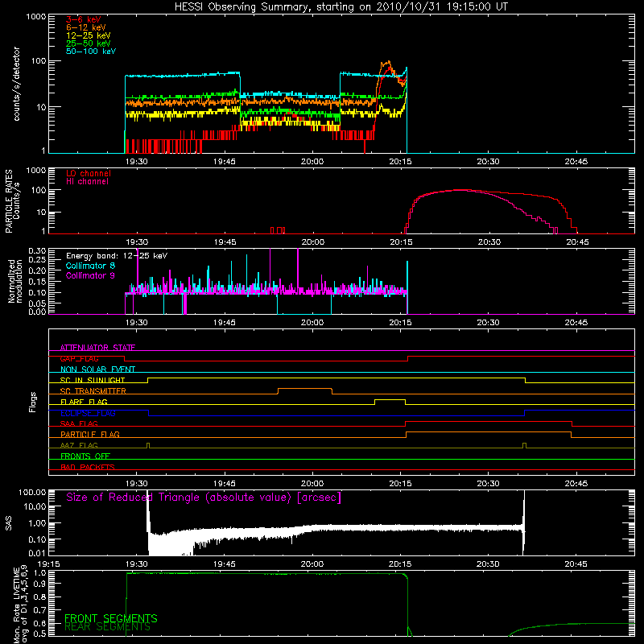Viewport: 644px width, 644px height.
Task: Click the SC_TRANSMITTER flag label
Action: pos(93,390)
